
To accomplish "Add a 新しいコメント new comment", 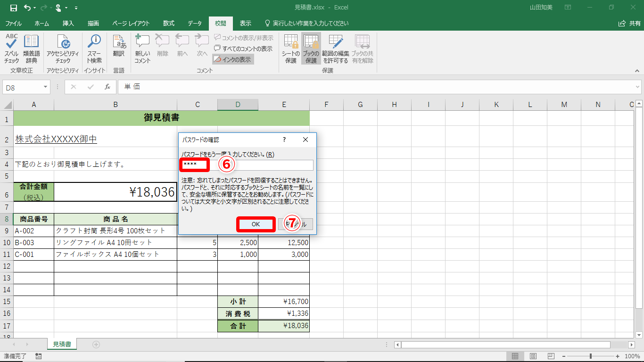I will pos(142,49).
